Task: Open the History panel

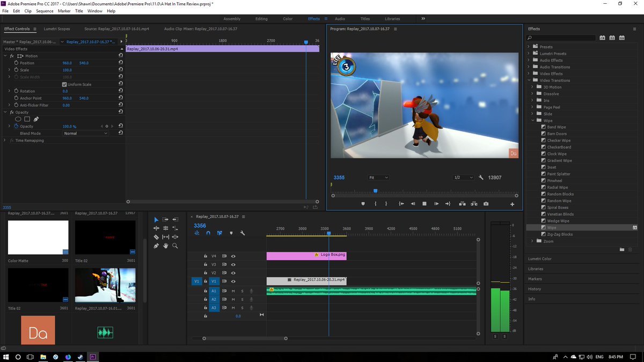Action: coord(535,289)
